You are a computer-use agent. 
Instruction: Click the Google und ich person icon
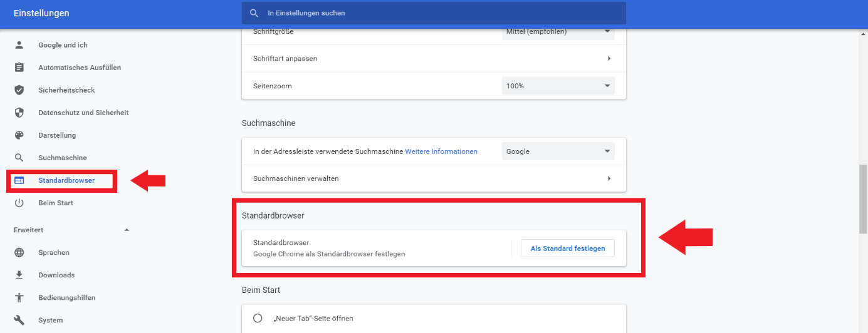click(19, 45)
